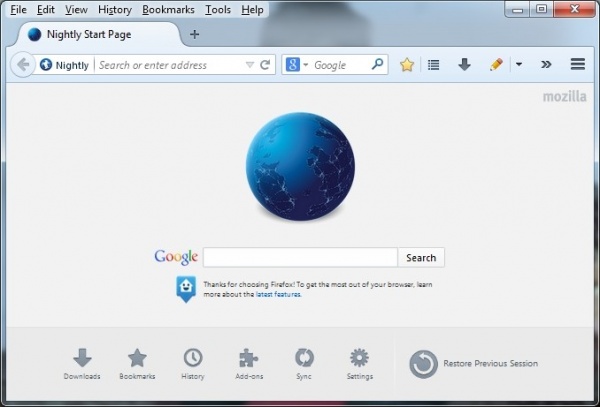
Task: Click the mozilla wordmark link
Action: coord(564,96)
